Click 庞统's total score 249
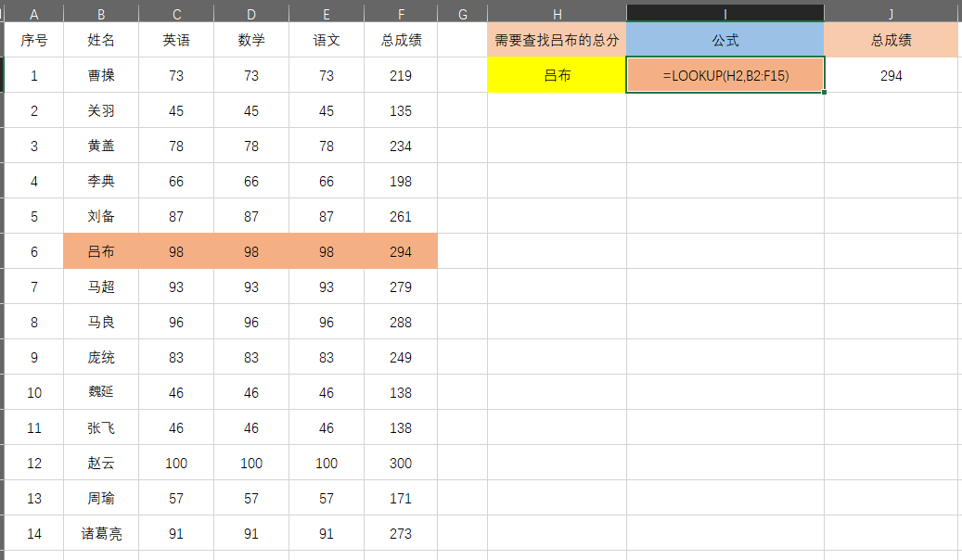Viewport: 962px width, 560px height. 401,358
